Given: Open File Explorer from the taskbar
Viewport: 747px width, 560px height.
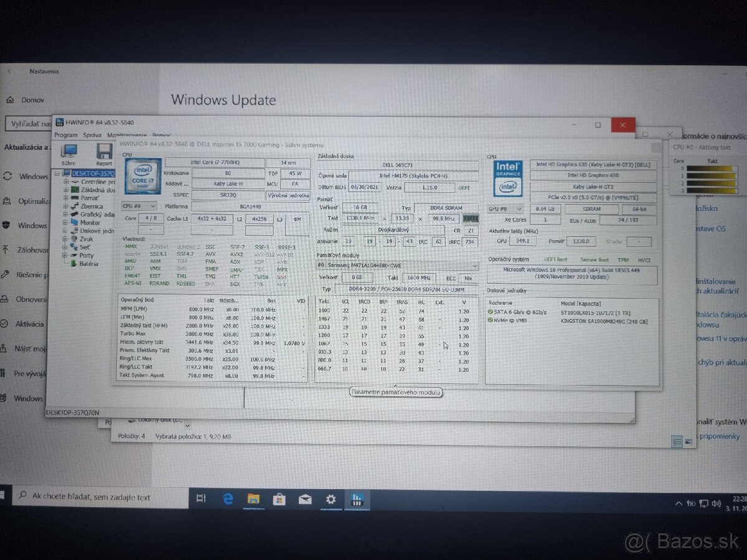Looking at the screenshot, I should (x=253, y=498).
